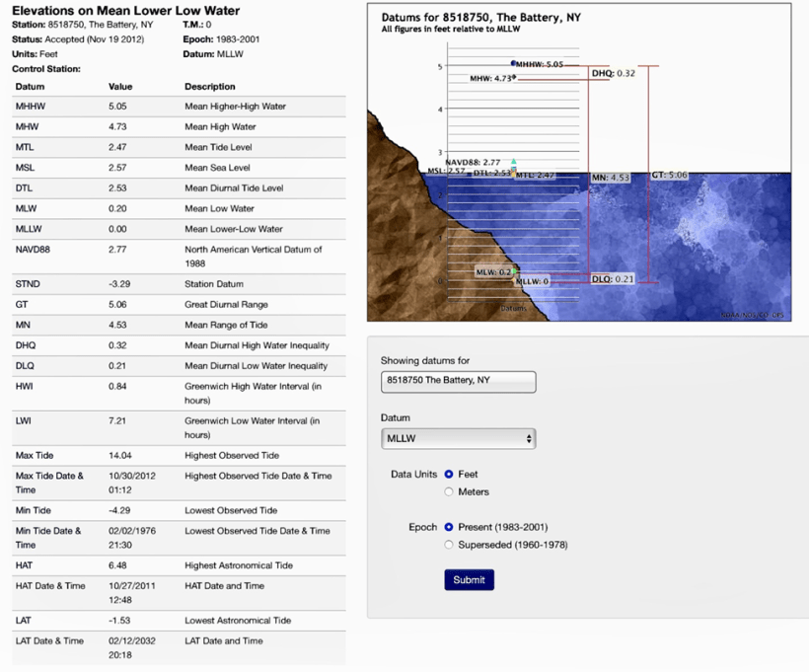The width and height of the screenshot is (809, 672).
Task: Select the value 2.53 in DTL row
Action: (117, 188)
